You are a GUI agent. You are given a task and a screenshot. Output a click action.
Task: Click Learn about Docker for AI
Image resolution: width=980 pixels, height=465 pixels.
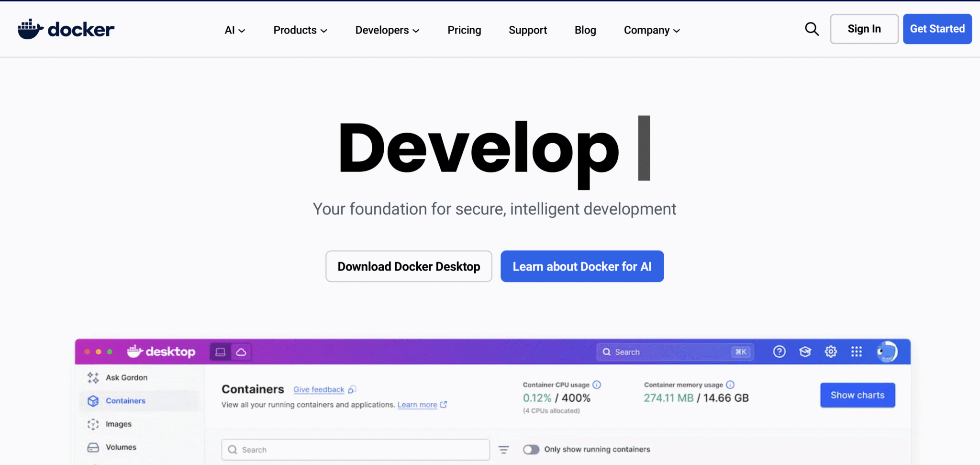[582, 266]
